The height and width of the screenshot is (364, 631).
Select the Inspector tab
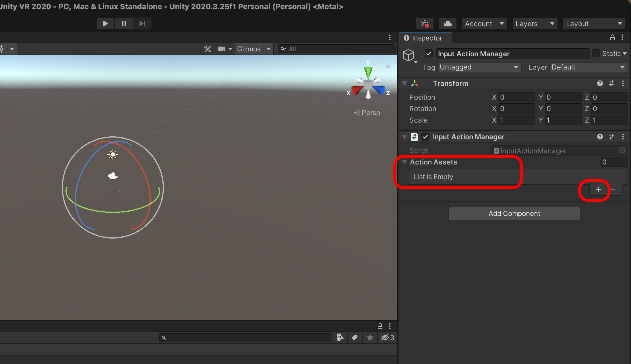pos(423,38)
